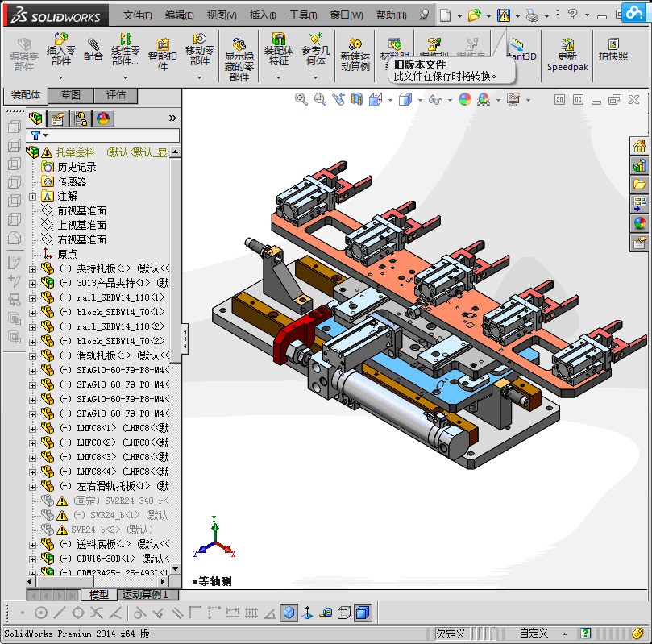Open the ConfigurationManager tab icon
Image resolution: width=652 pixels, height=644 pixels.
pos(81,118)
